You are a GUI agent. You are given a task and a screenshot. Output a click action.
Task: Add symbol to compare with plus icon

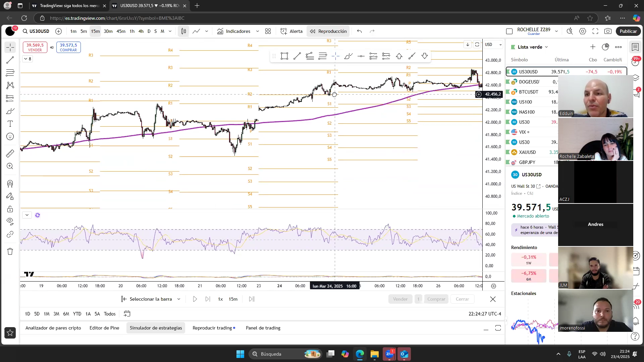coord(58,31)
